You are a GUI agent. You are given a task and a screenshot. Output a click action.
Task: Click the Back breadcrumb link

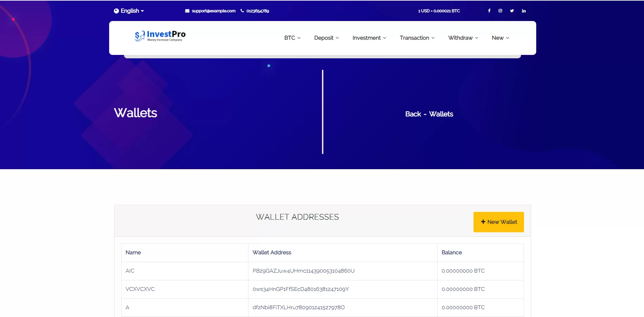(x=413, y=114)
